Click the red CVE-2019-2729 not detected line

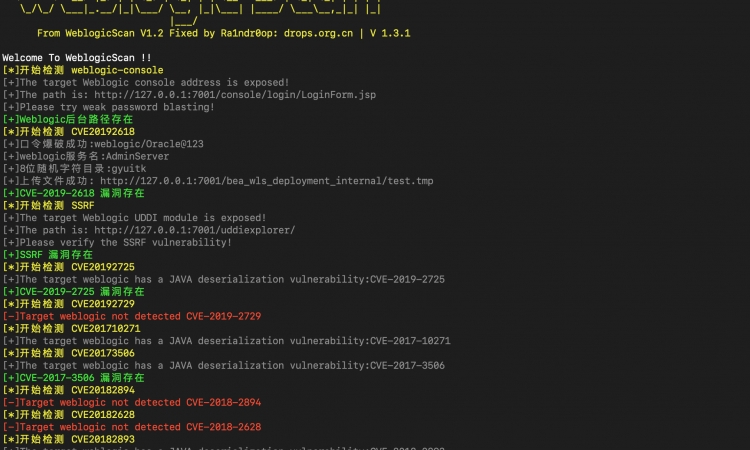[x=132, y=316]
